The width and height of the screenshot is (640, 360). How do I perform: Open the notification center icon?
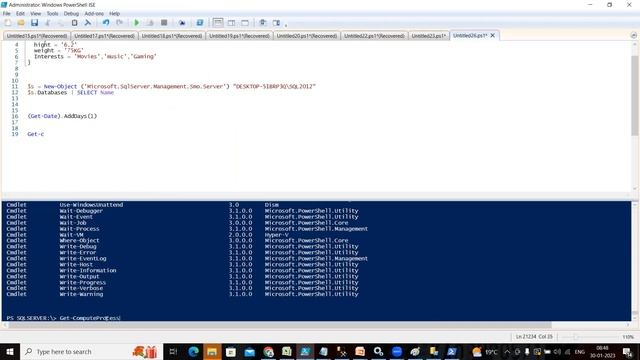627,351
